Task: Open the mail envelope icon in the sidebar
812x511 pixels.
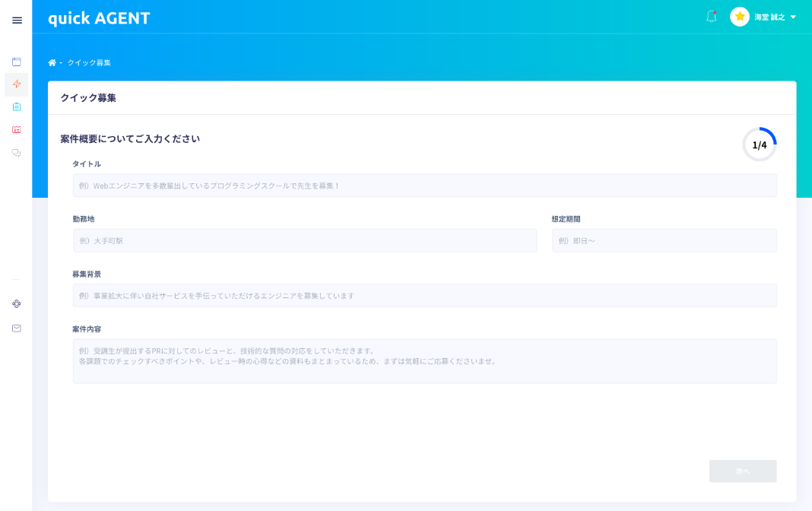Action: (x=17, y=328)
